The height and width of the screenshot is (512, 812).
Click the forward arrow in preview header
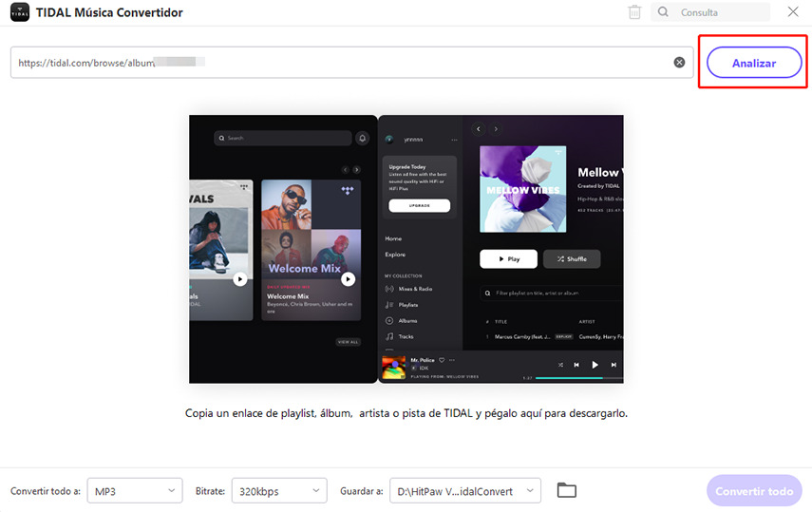pyautogui.click(x=496, y=128)
